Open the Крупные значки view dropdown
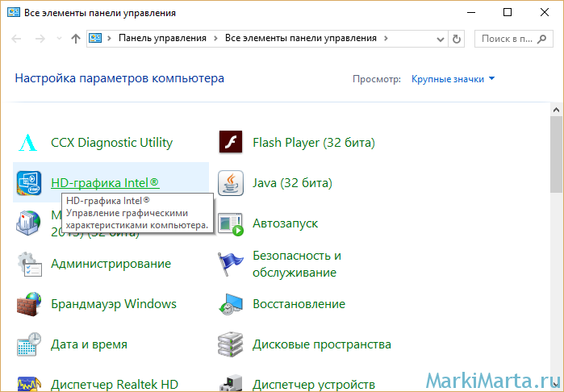The image size is (564, 392). pos(453,79)
